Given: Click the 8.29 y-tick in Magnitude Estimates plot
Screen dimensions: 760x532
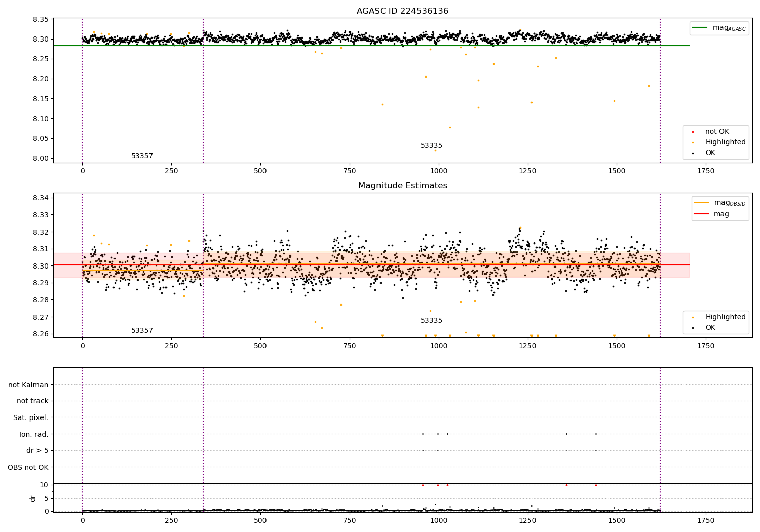Looking at the screenshot, I should pos(41,283).
